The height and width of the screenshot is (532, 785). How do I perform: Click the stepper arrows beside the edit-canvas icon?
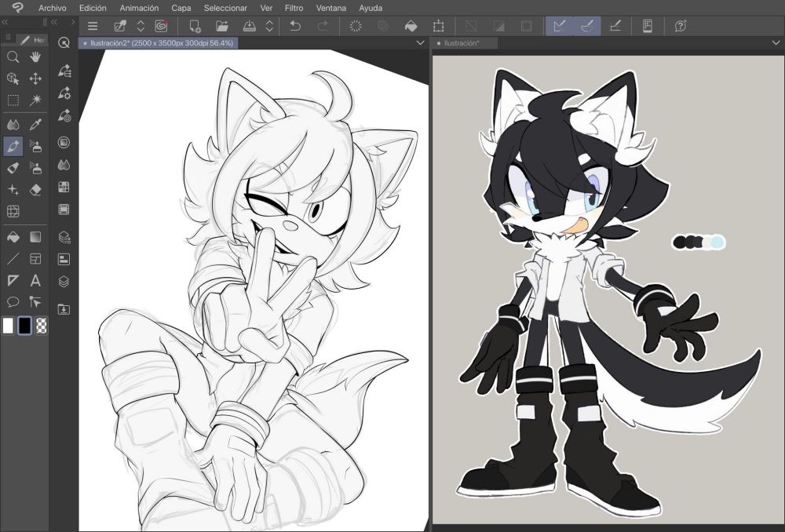[141, 26]
